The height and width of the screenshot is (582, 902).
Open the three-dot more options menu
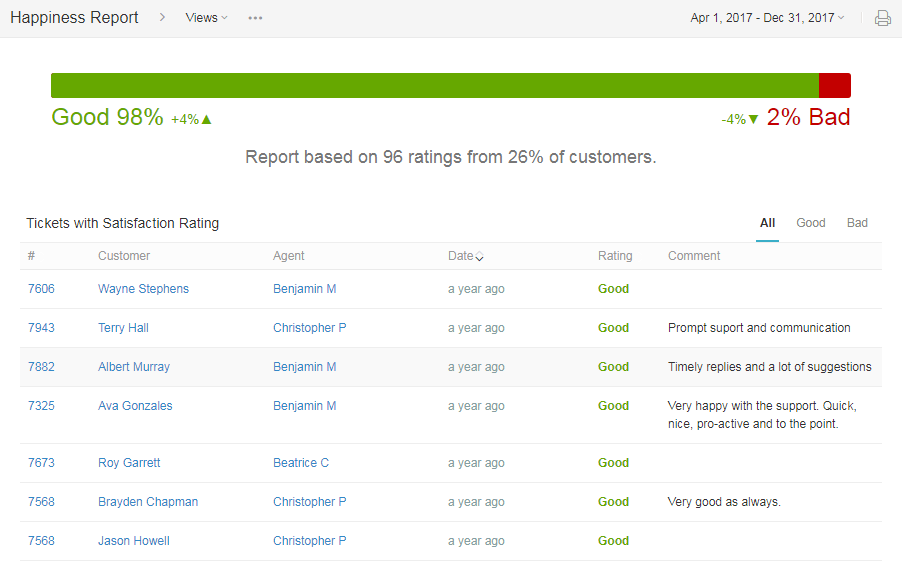[x=255, y=18]
